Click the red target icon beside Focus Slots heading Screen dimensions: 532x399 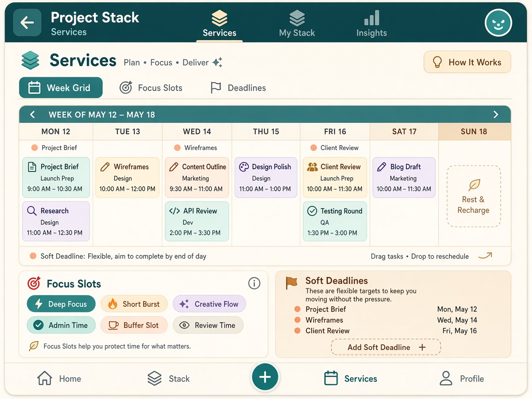(34, 283)
